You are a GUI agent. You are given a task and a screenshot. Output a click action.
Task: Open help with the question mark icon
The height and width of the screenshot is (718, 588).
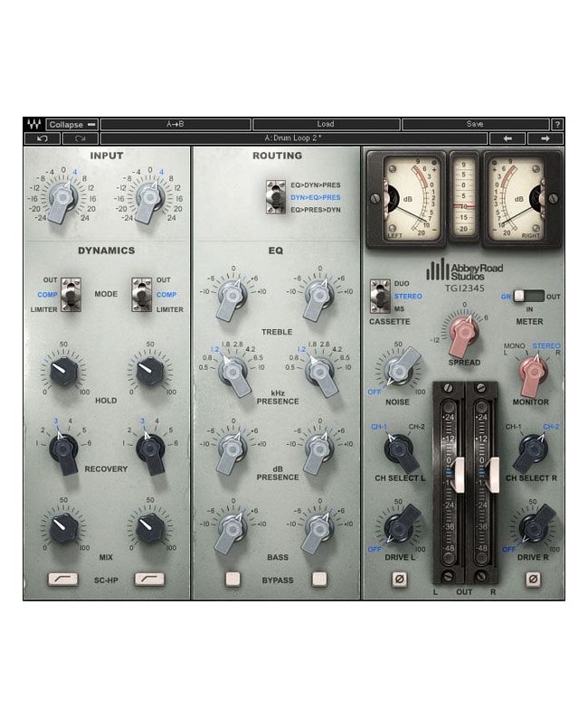click(x=557, y=124)
